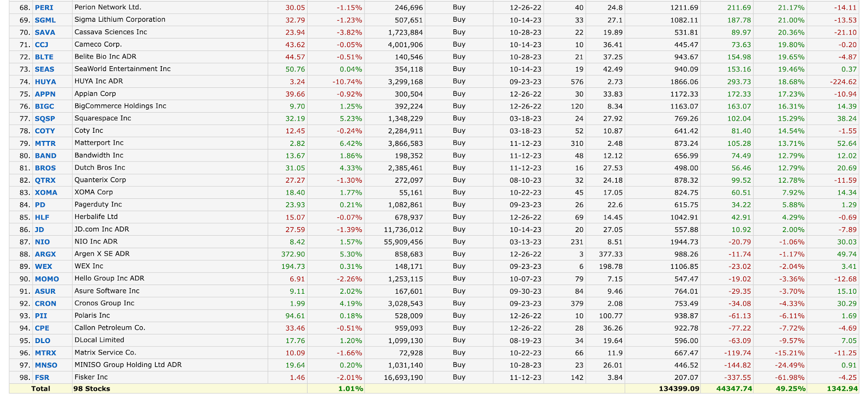Open the NIO ticker link
This screenshot has height=400, width=868.
point(42,242)
